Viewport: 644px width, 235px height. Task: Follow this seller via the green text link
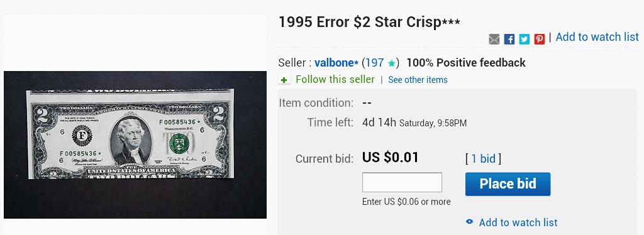[335, 79]
